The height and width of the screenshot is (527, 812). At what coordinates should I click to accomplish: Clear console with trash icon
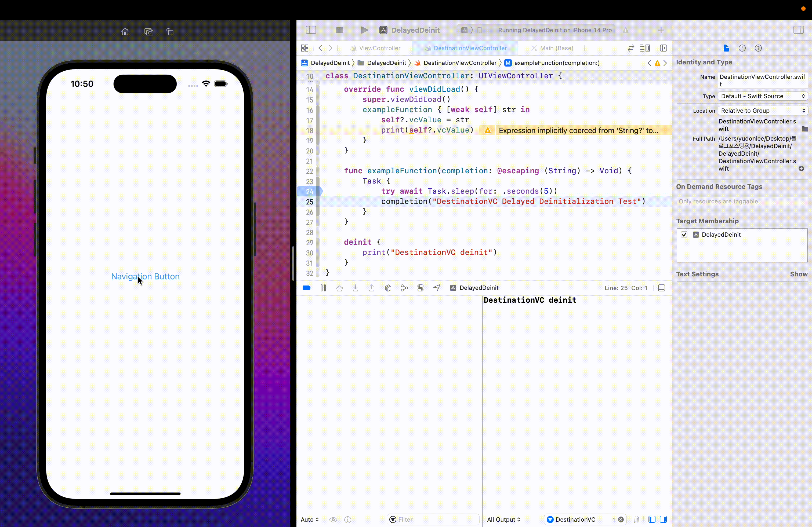pos(636,519)
